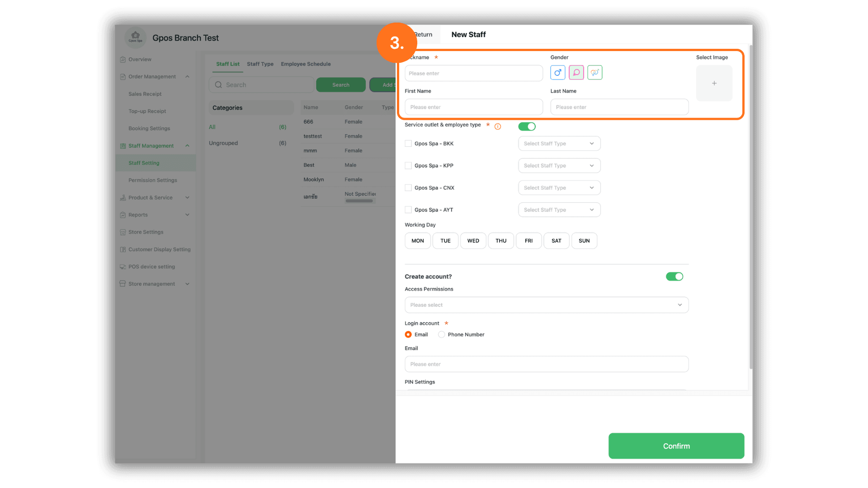Open Staff Setting in the sidebar

click(156, 163)
